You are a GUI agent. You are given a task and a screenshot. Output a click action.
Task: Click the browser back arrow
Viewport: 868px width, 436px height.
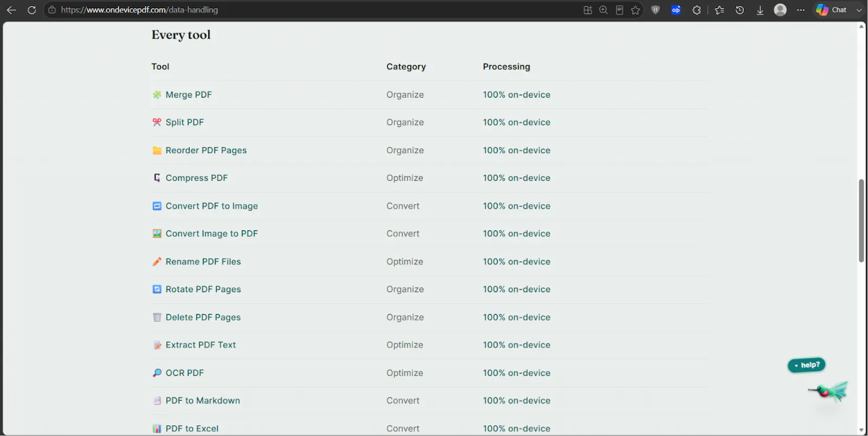11,10
